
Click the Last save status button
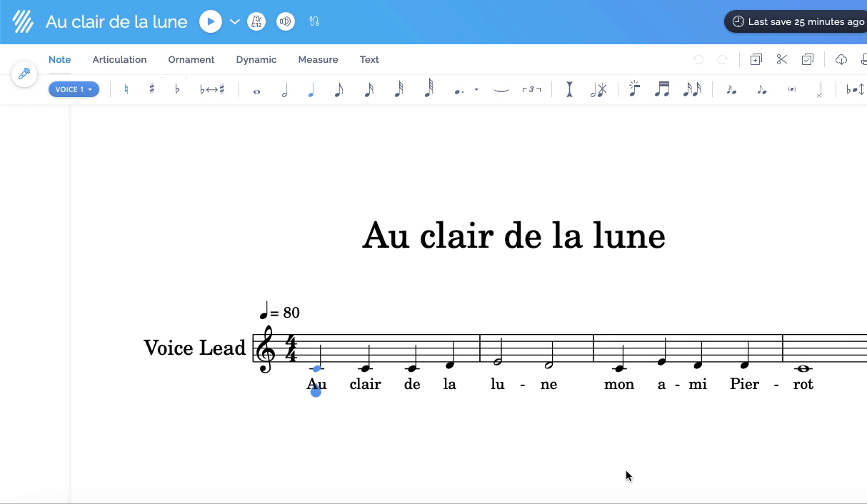point(798,21)
